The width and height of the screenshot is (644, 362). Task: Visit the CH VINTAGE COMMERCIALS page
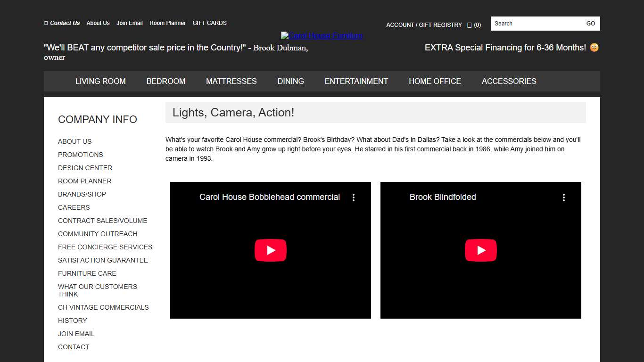click(103, 307)
